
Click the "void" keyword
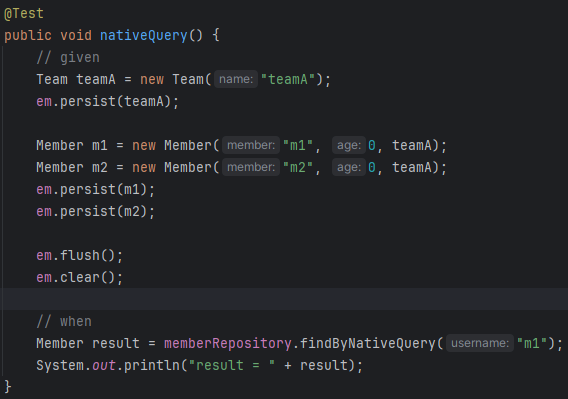tap(76, 36)
